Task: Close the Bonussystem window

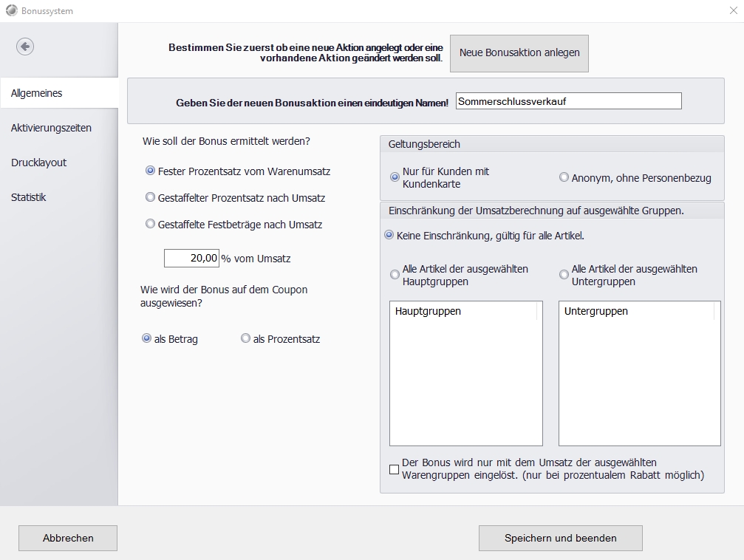Action: (733, 10)
